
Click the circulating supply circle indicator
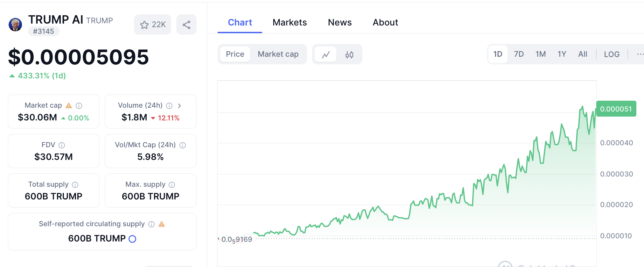coord(132,239)
